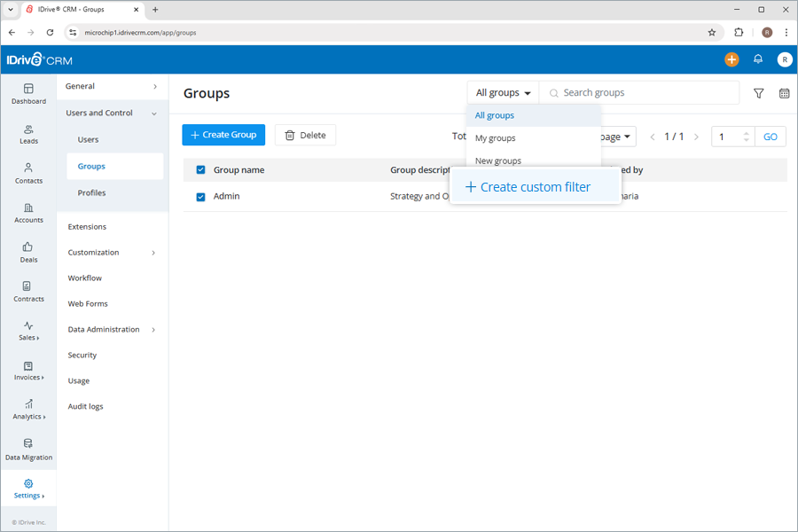The height and width of the screenshot is (532, 798).
Task: Click the notifications bell icon
Action: 758,59
